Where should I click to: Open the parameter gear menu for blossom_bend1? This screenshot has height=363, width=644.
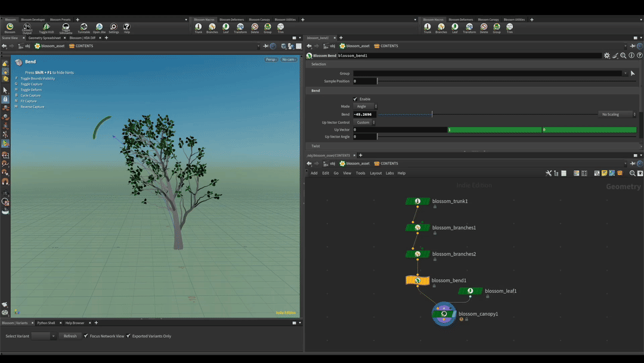(607, 56)
